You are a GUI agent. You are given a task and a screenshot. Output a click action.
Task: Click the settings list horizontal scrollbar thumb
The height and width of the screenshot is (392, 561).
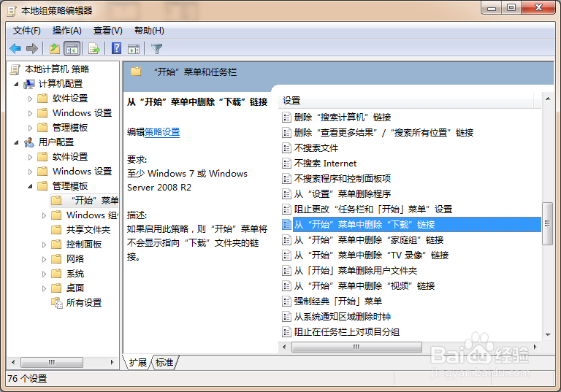point(356,347)
